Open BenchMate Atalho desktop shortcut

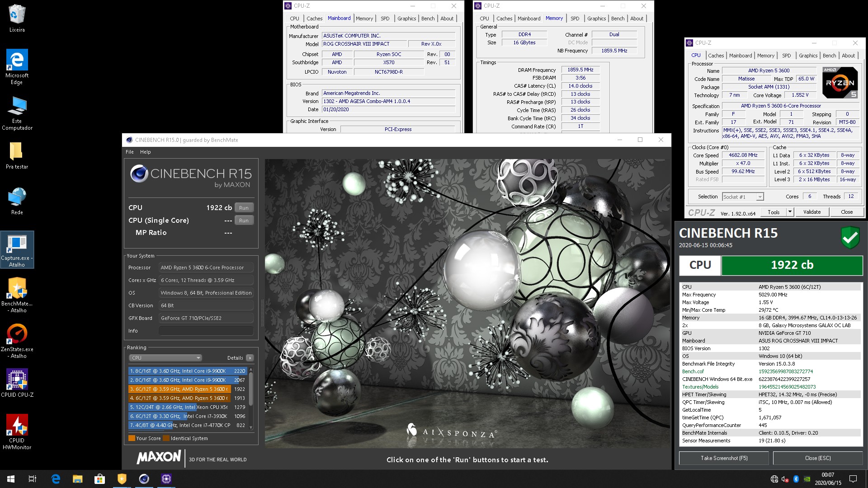[17, 295]
